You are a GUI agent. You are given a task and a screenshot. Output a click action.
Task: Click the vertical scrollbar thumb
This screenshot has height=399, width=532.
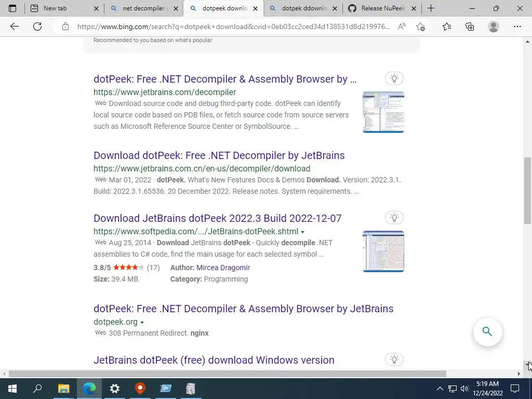[x=527, y=190]
